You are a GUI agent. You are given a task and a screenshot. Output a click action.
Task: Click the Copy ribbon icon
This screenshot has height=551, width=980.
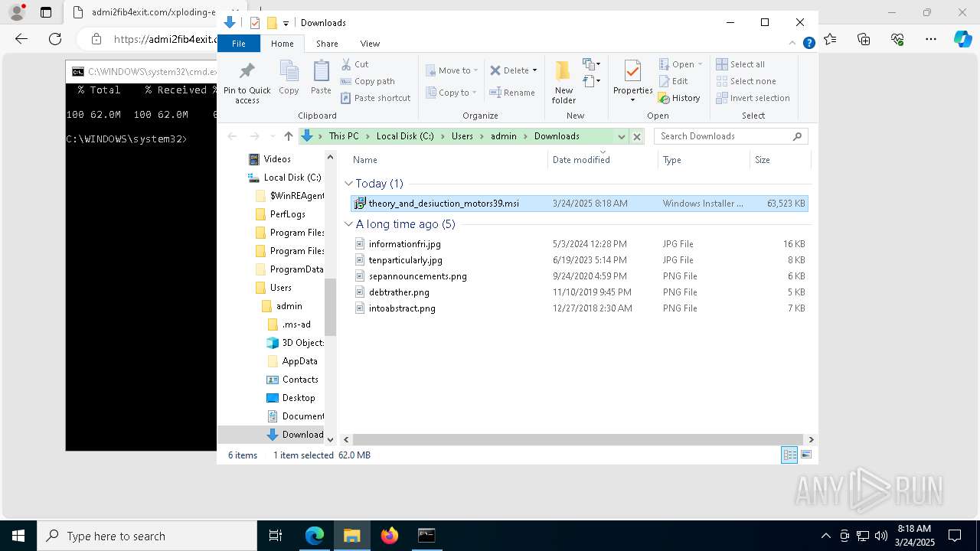point(289,78)
